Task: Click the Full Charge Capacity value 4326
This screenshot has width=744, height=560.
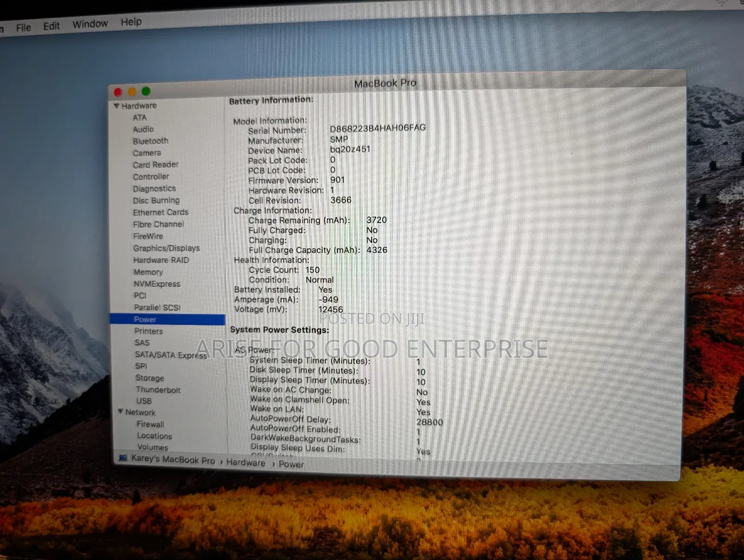Action: [377, 250]
